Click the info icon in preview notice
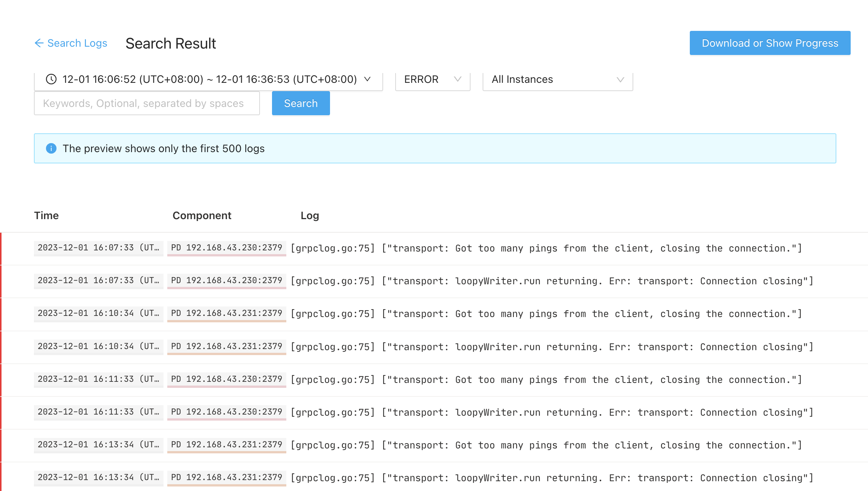The image size is (868, 491). point(51,148)
